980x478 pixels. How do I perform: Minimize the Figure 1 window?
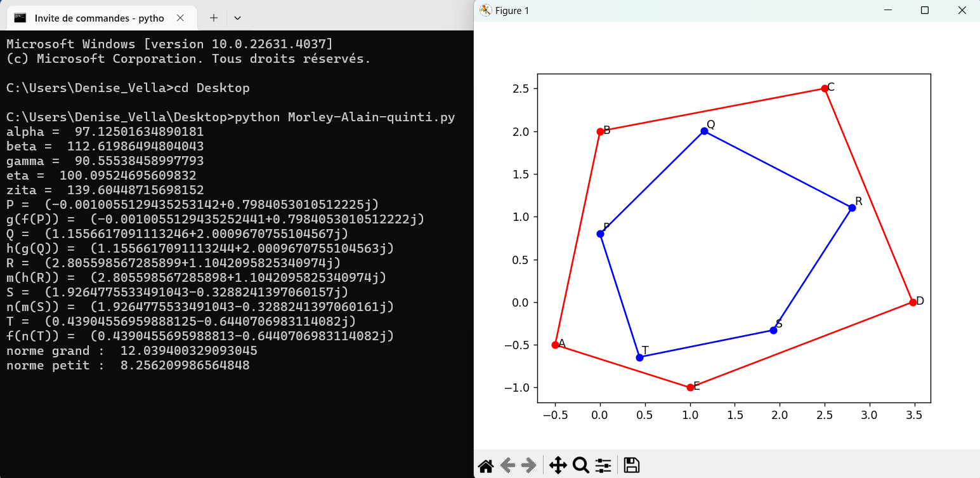tap(889, 10)
